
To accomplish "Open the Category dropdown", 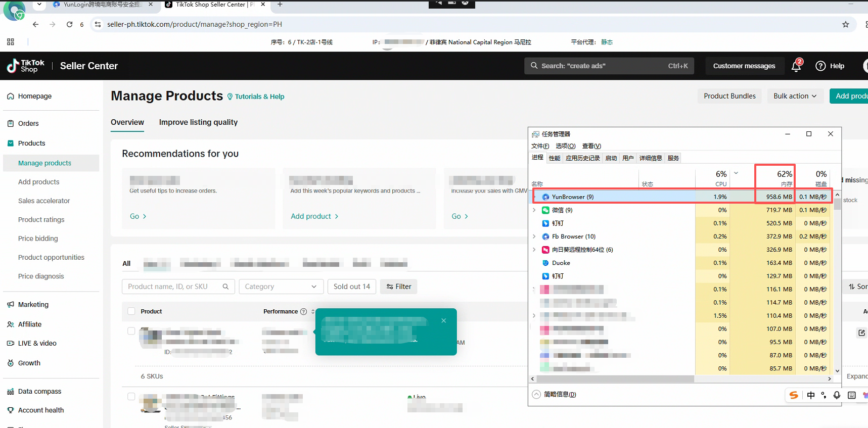I will click(x=281, y=287).
